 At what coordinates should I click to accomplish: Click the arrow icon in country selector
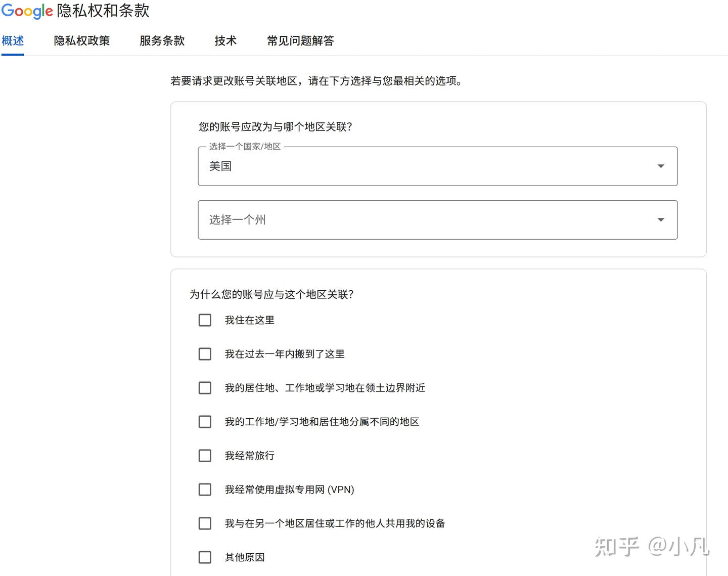661,166
